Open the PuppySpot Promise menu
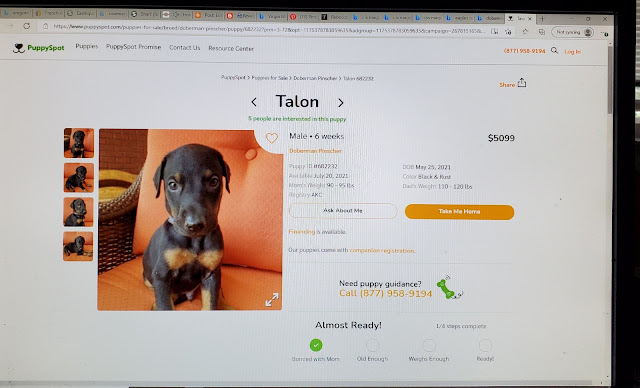640x388 pixels. (133, 47)
